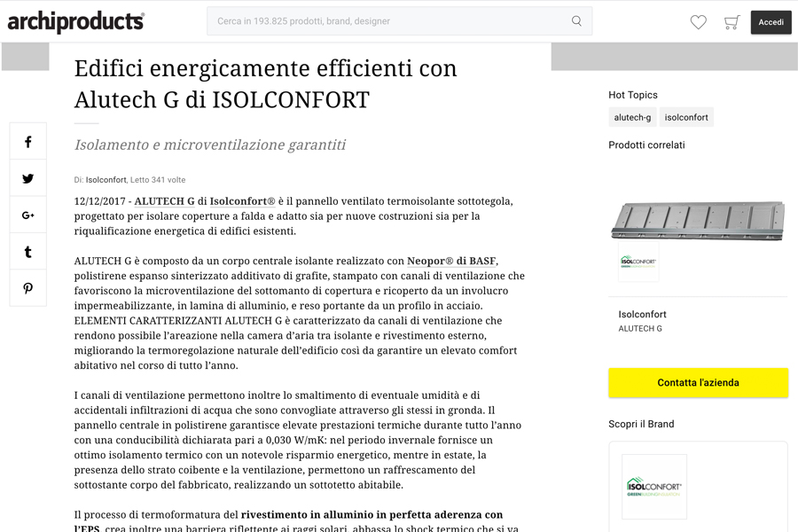Share via Google Plus icon
This screenshot has height=532, width=798.
pyautogui.click(x=28, y=215)
